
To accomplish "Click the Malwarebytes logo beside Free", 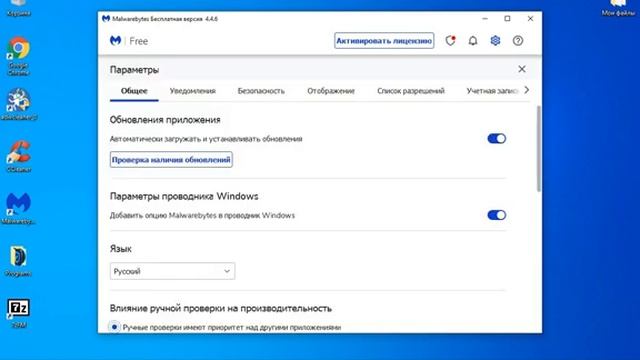I will (x=116, y=40).
